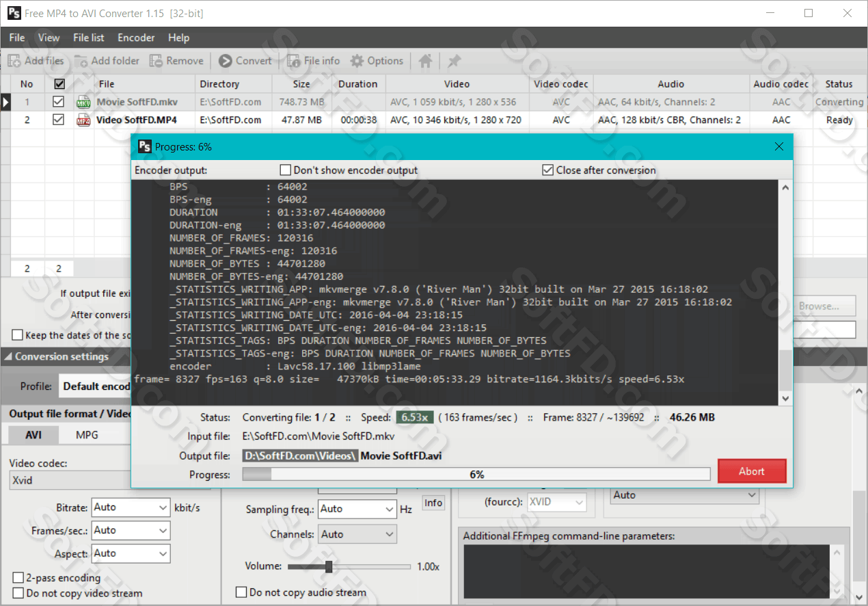This screenshot has height=606, width=868.
Task: Click the "47.87 MB" size cell
Action: click(x=301, y=120)
